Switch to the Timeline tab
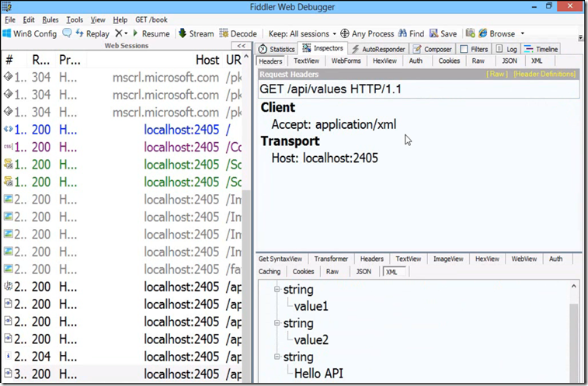Image resolution: width=588 pixels, height=386 pixels. tap(541, 49)
